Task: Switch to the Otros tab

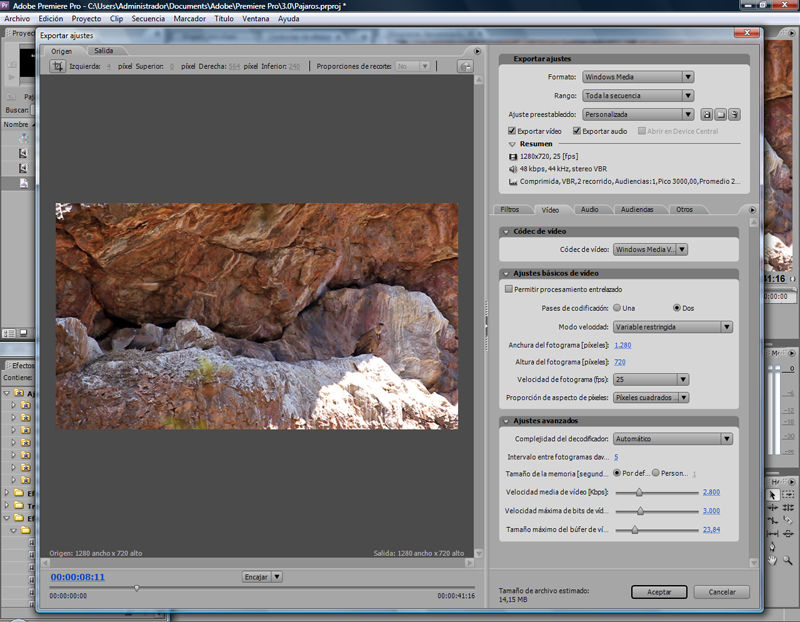Action: [684, 210]
